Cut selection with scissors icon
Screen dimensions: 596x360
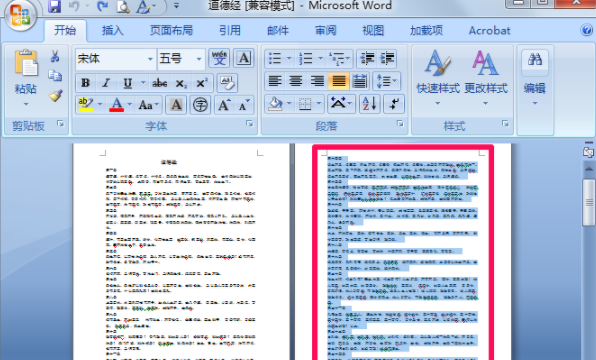pos(55,56)
